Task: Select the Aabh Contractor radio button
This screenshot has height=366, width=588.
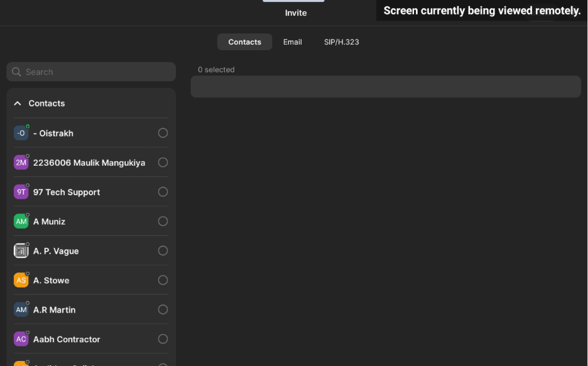Action: tap(163, 339)
